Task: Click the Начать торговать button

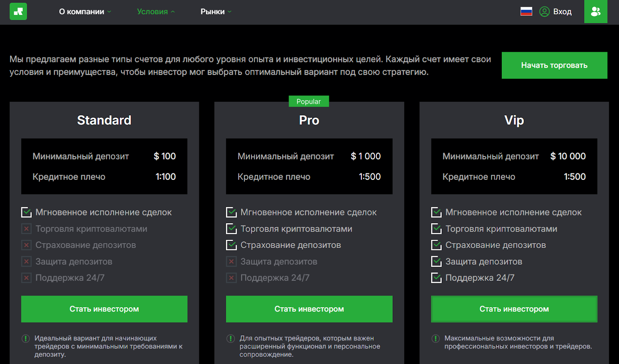Action: pos(554,65)
